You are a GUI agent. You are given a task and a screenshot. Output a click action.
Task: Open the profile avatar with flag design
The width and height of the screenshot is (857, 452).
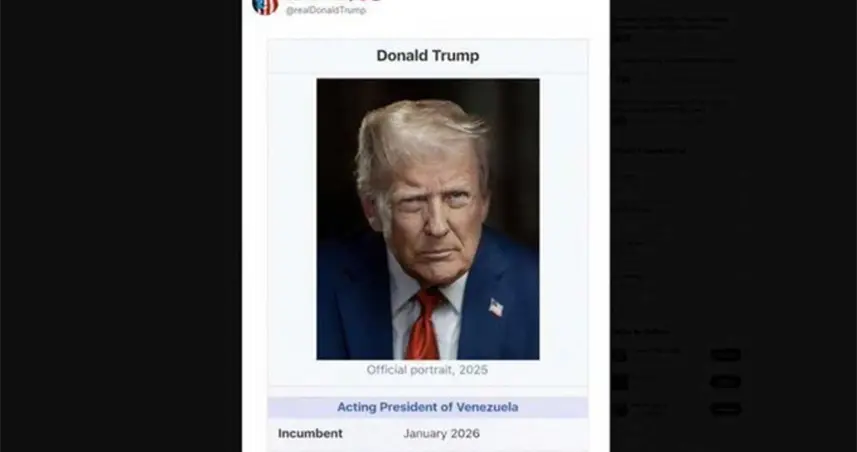click(265, 4)
